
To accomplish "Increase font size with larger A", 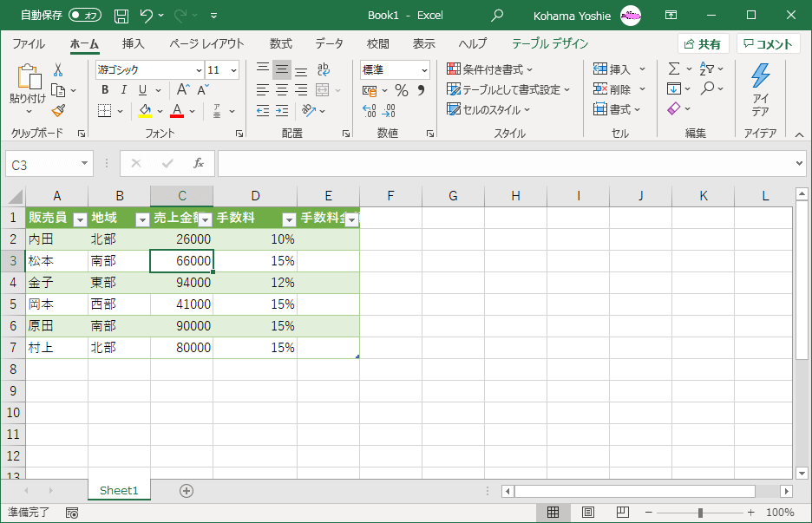I will [x=183, y=90].
